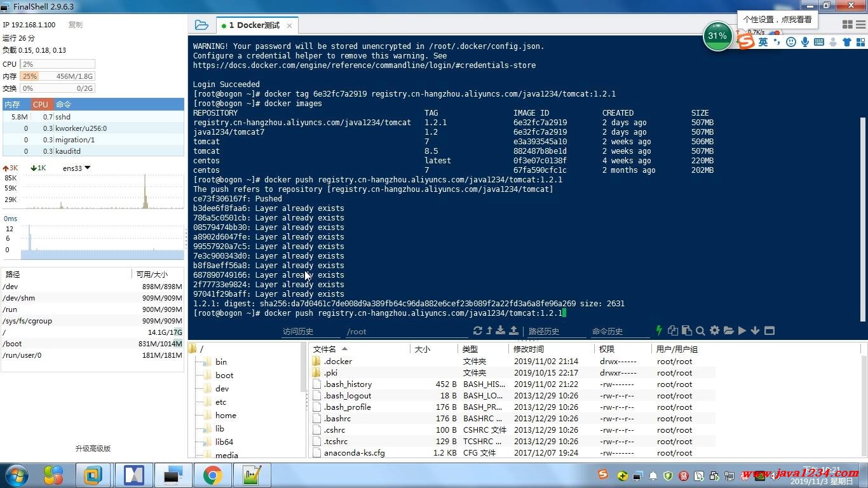Click the /root path input field
The width and height of the screenshot is (868, 488).
point(407,331)
